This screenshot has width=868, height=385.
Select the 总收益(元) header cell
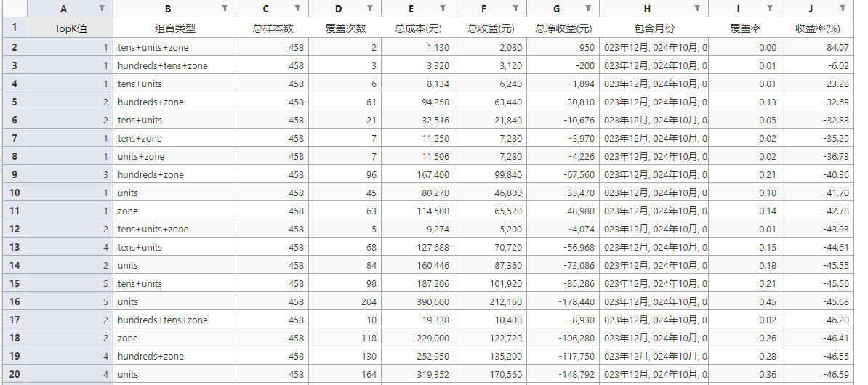pyautogui.click(x=491, y=28)
